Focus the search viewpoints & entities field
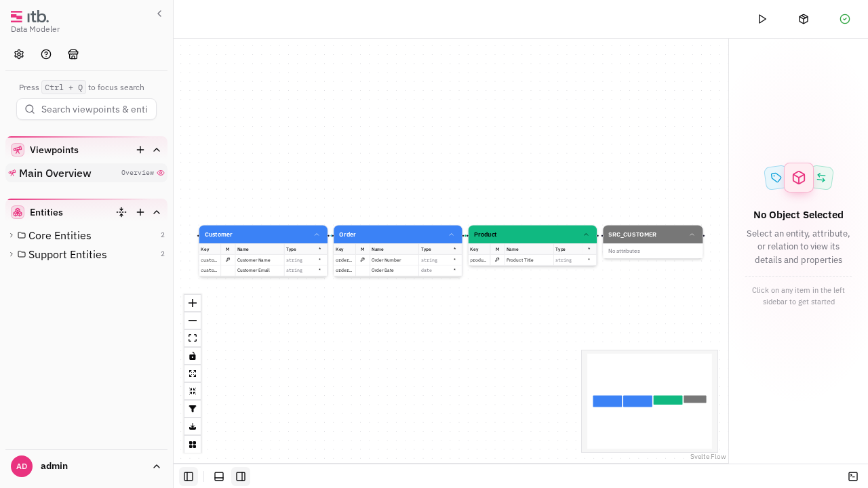The image size is (868, 488). (86, 109)
